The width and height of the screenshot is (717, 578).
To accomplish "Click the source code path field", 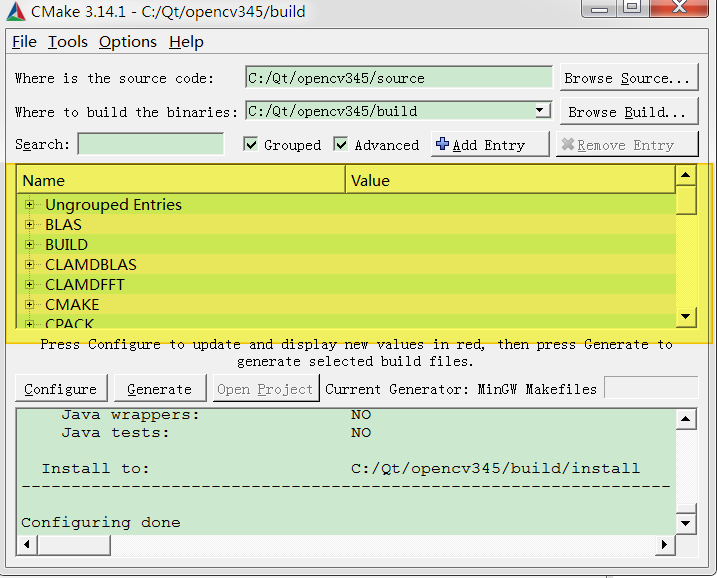I will click(x=399, y=78).
